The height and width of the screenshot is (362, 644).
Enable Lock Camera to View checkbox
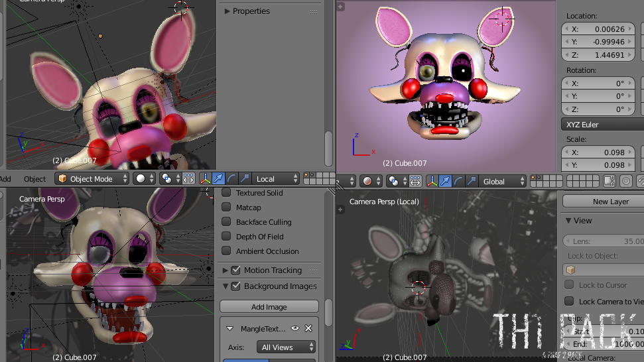coord(569,301)
